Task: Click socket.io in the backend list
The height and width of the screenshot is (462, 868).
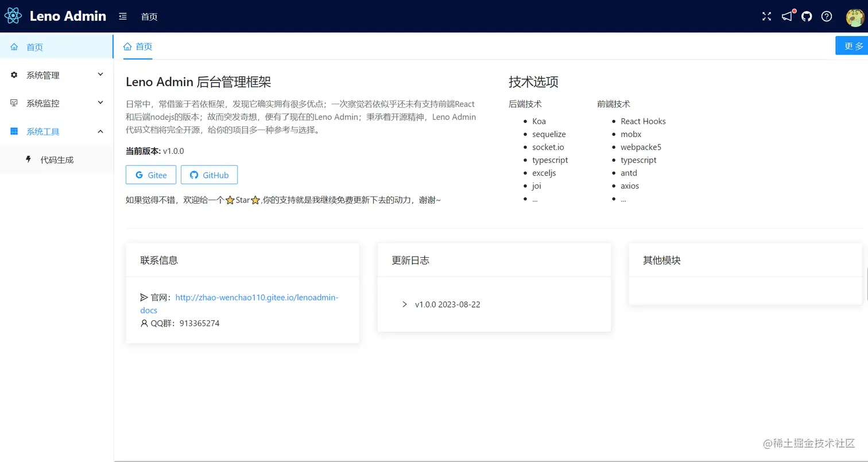Action: click(x=548, y=147)
